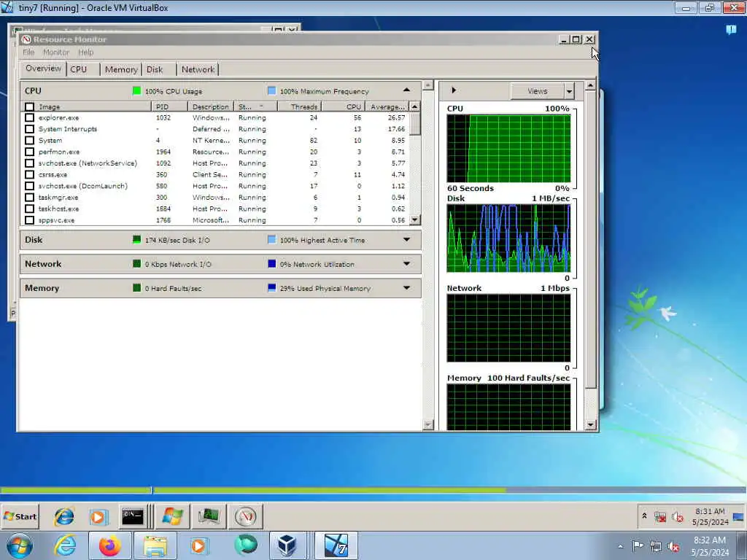Click the VM Start button
The height and width of the screenshot is (560, 747).
(x=20, y=517)
